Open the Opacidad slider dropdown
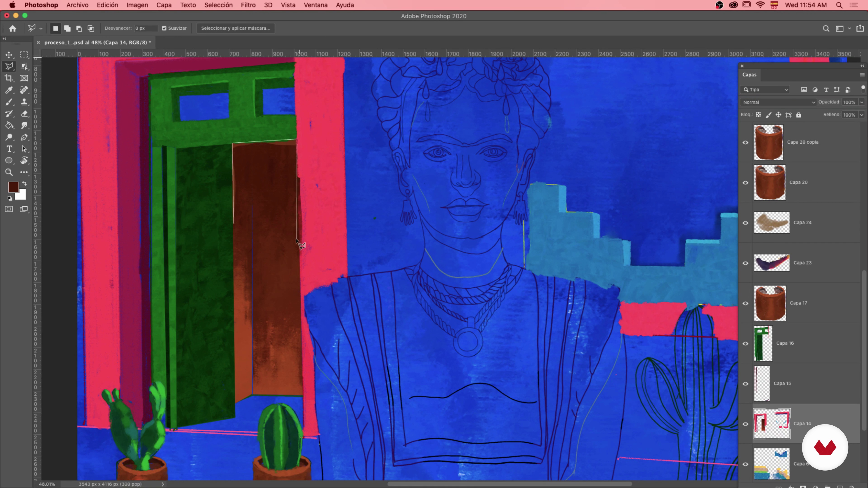Screen dimensions: 868x488 (x=862, y=102)
